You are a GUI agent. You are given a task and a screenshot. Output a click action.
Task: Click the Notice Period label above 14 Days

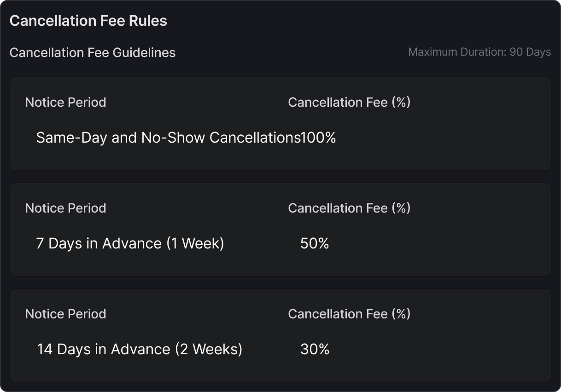tap(65, 314)
